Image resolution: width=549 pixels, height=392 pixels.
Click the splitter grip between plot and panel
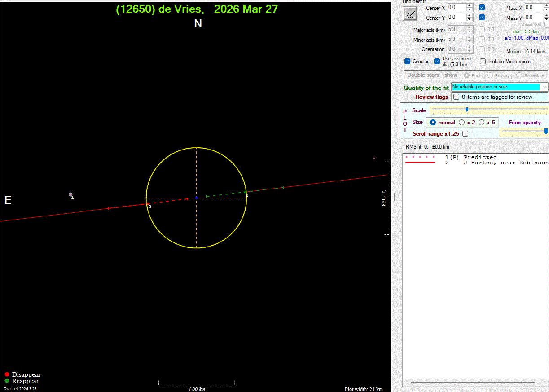[x=395, y=196]
